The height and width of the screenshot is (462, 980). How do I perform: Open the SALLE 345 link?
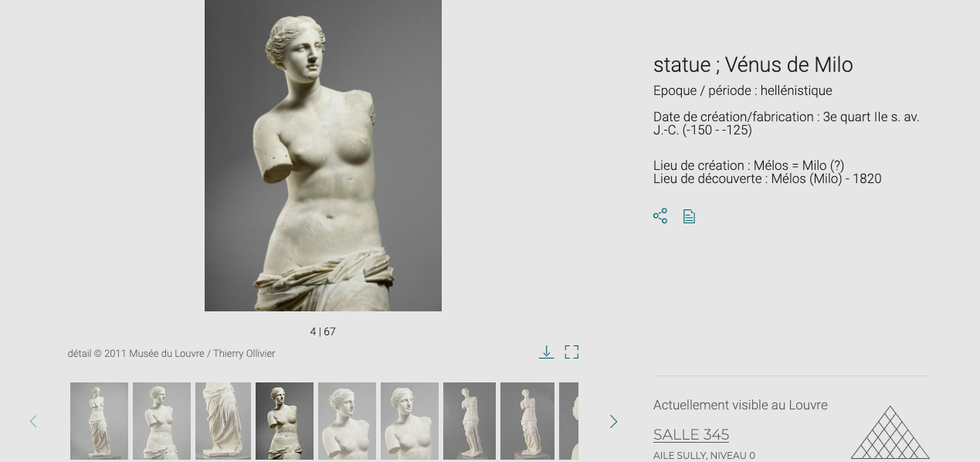tap(691, 435)
